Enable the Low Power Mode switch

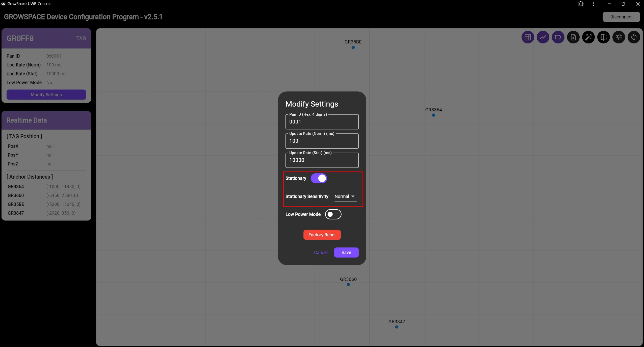point(333,214)
